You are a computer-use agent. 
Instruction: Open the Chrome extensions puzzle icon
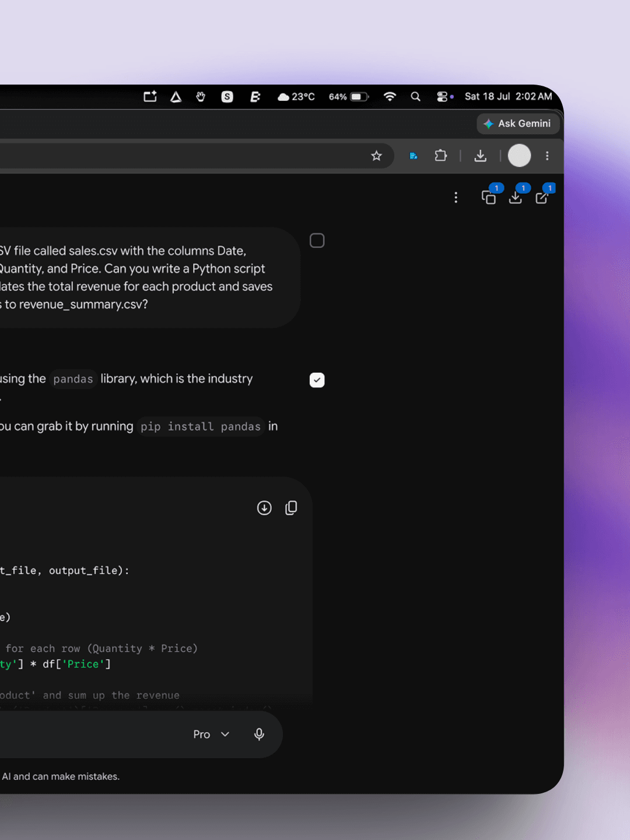click(x=440, y=156)
